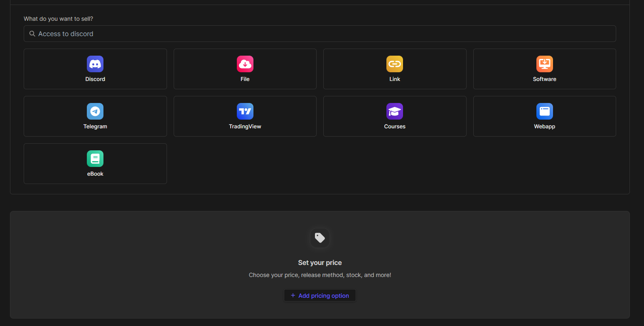Focus the 'Access to discord' search field
Screen dimensions: 644x326
point(320,34)
